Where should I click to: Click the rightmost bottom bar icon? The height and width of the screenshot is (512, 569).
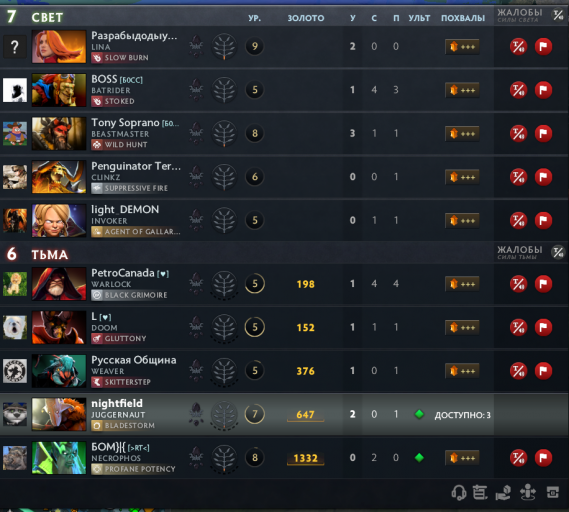click(x=553, y=493)
